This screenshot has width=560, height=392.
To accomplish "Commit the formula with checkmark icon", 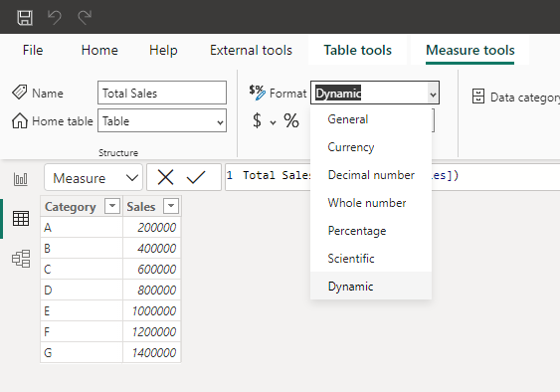I will 196,177.
